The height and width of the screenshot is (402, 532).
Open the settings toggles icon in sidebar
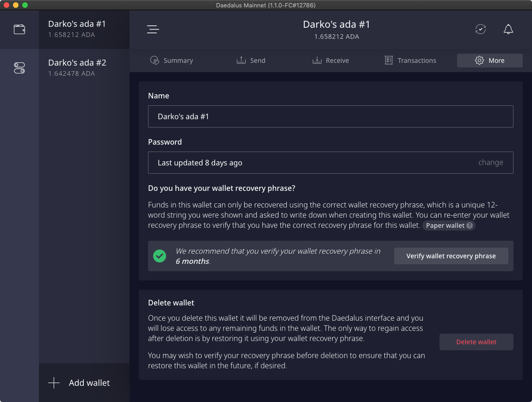coord(19,68)
